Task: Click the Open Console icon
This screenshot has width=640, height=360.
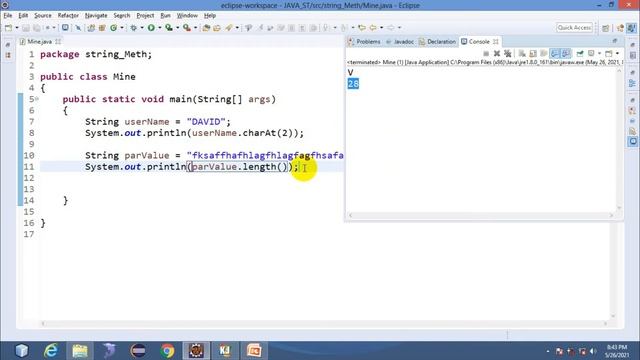Action: point(609,53)
